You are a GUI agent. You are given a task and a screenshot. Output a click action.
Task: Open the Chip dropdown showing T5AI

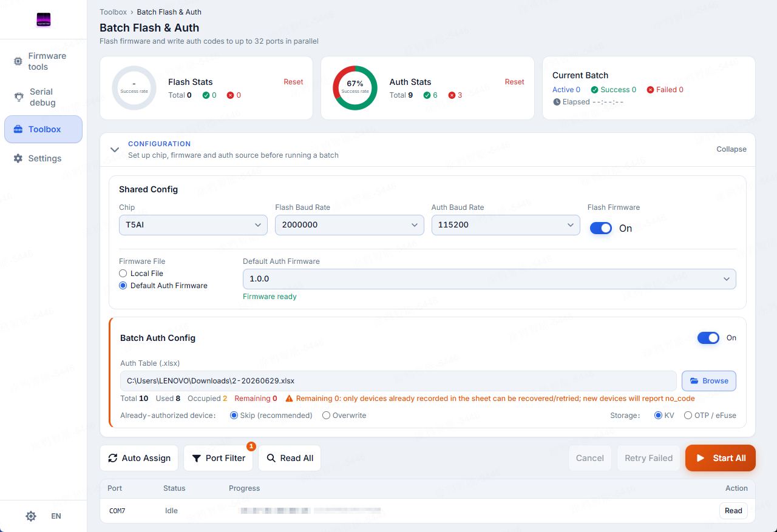[193, 224]
